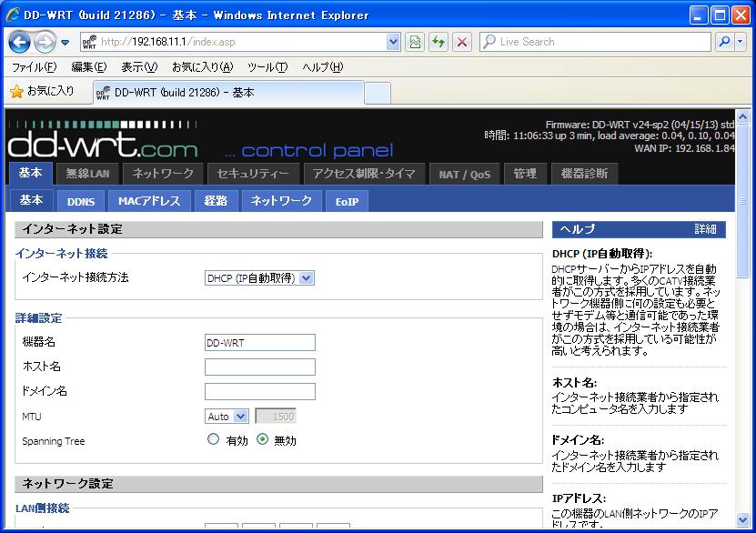Click the Live Search magnifier button
756x533 pixels.
[x=725, y=42]
